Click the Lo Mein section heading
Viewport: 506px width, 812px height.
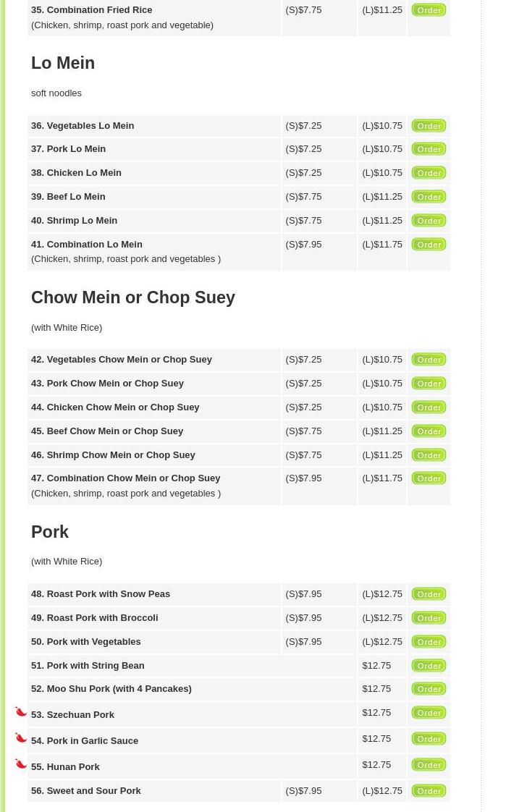coord(63,63)
